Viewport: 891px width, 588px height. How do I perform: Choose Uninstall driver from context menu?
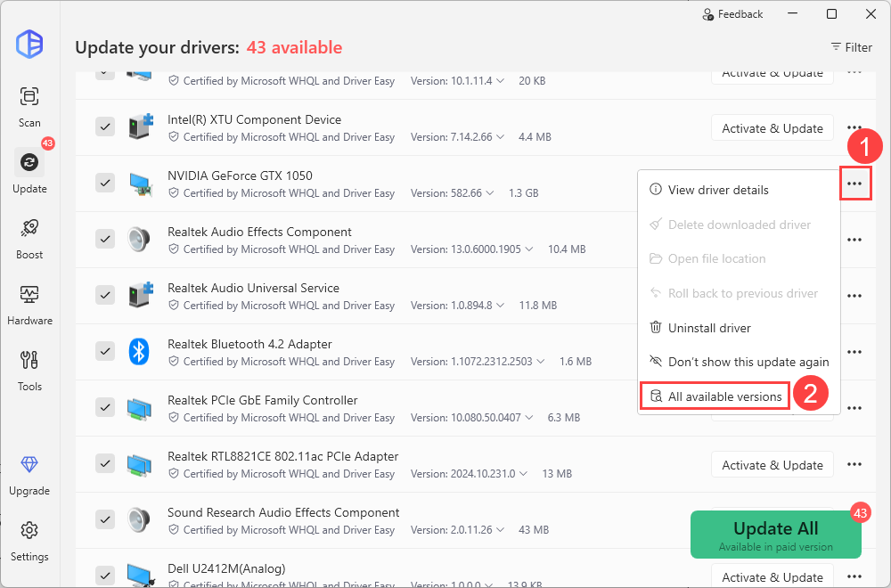[x=739, y=328]
